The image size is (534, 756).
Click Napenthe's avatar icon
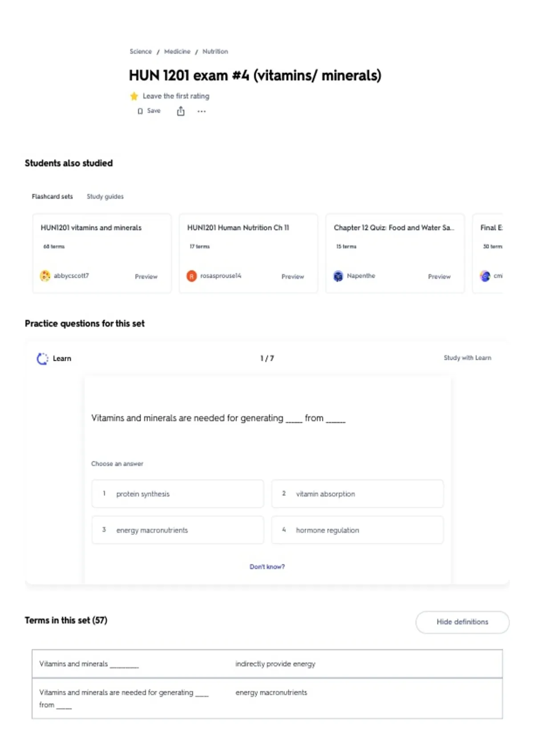tap(338, 276)
